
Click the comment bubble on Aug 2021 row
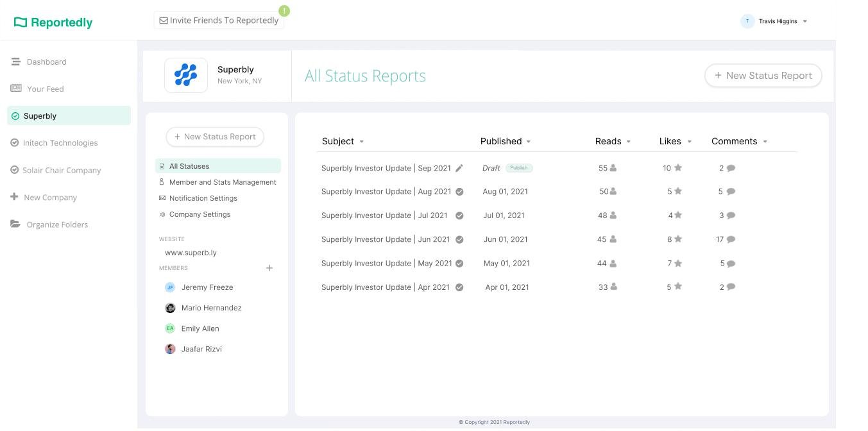(731, 191)
